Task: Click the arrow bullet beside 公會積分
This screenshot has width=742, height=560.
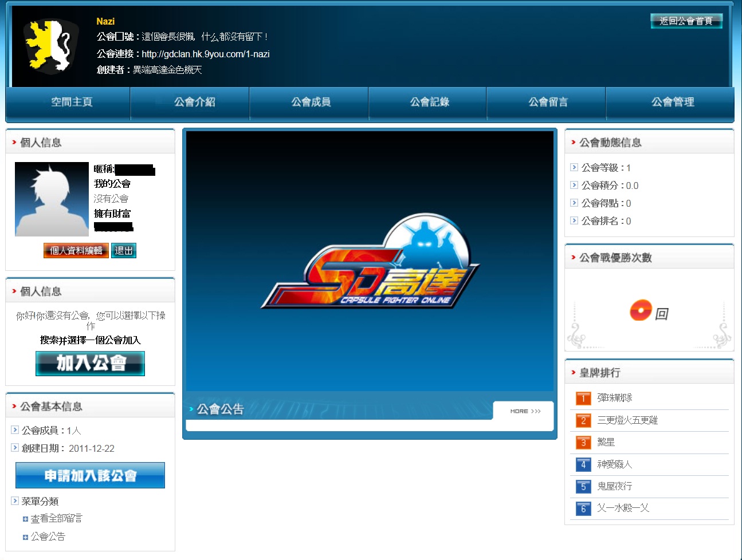Action: (x=574, y=185)
